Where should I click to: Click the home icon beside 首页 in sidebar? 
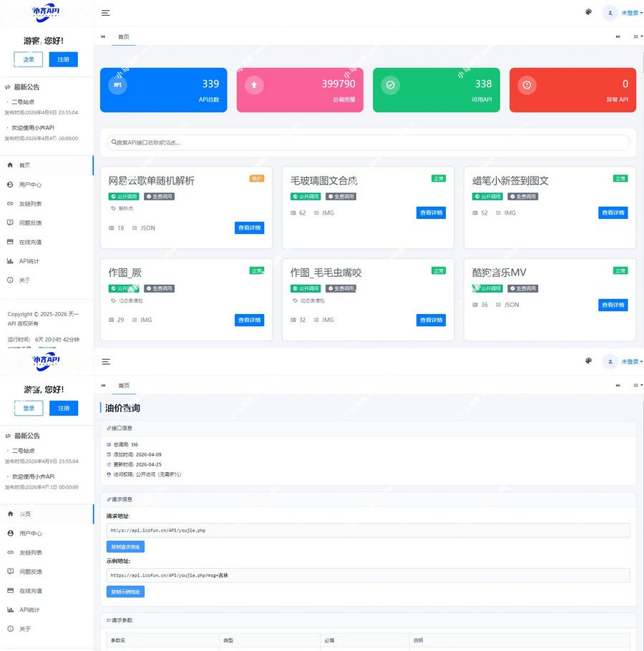[x=10, y=165]
